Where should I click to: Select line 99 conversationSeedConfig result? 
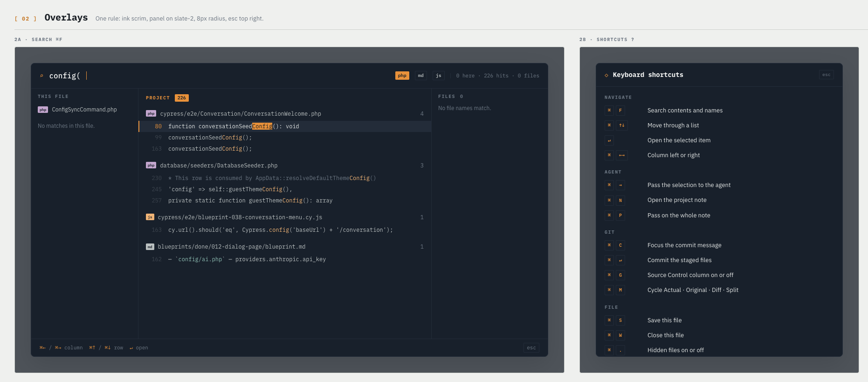click(x=285, y=138)
